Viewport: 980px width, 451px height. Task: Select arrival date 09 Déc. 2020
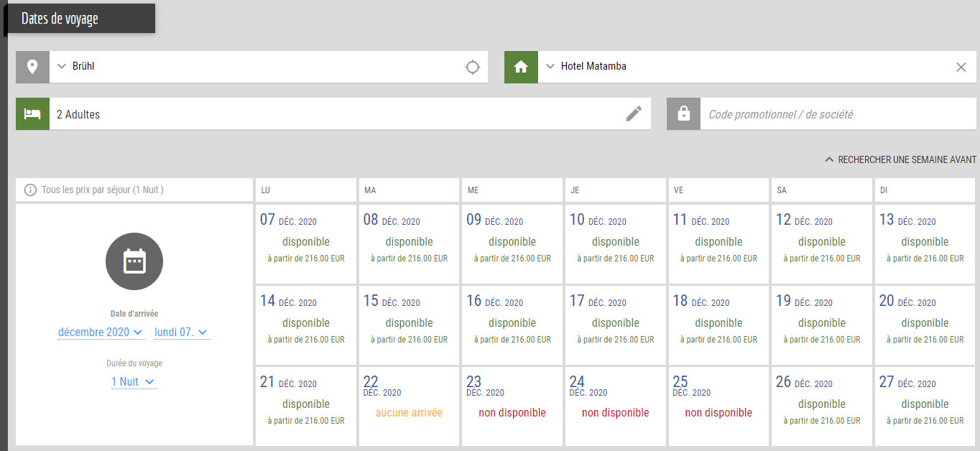point(512,244)
